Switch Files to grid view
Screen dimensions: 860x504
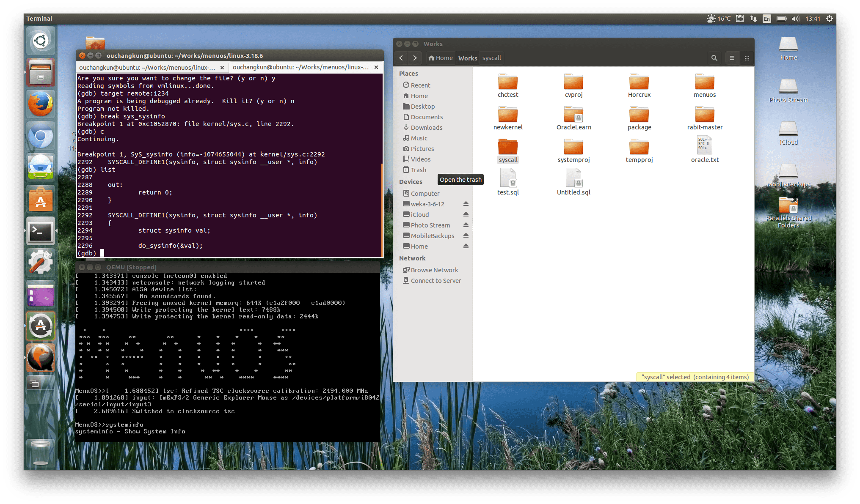point(747,58)
